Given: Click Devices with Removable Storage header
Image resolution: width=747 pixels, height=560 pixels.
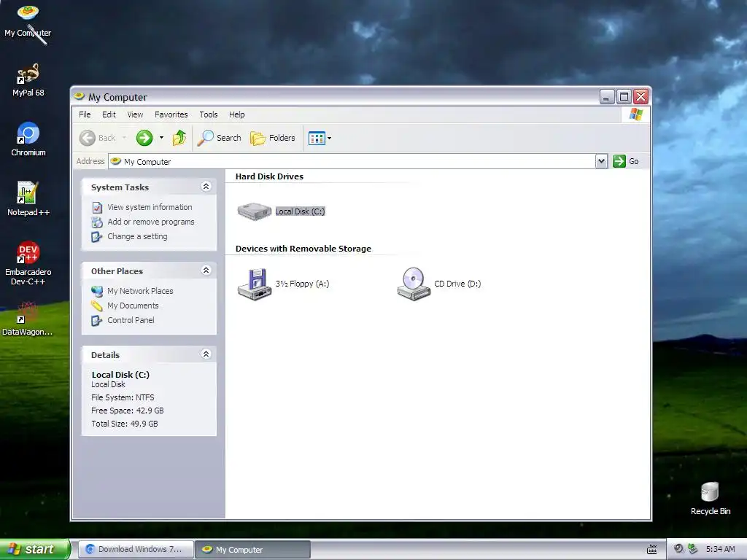Looking at the screenshot, I should (x=303, y=249).
